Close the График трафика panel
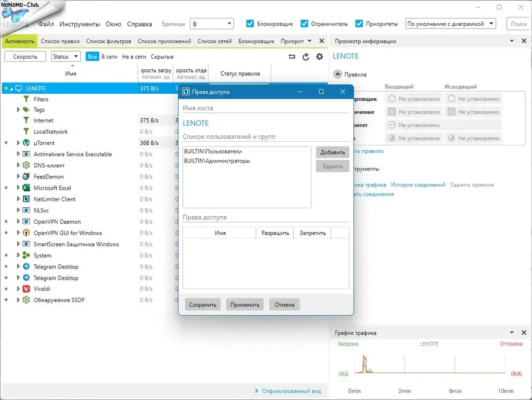 [524, 332]
